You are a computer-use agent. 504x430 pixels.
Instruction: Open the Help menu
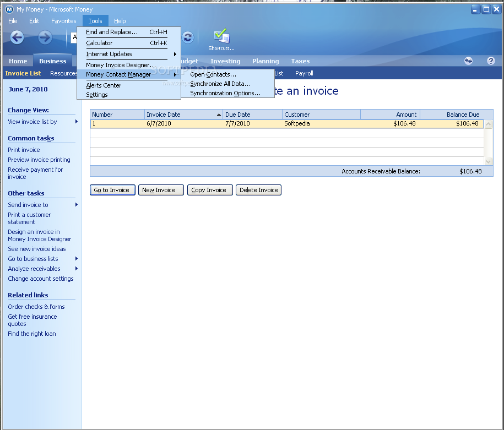(120, 21)
